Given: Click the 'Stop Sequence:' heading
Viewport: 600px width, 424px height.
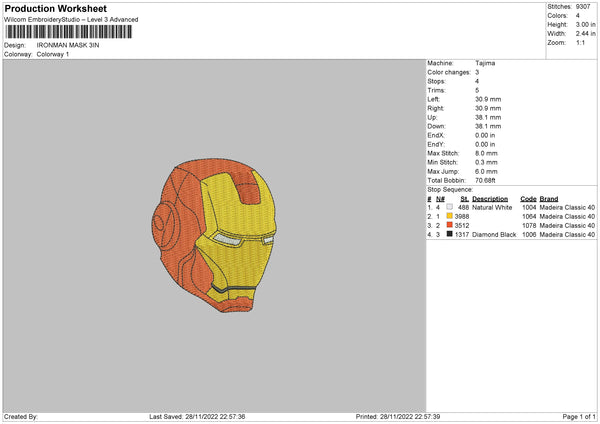Looking at the screenshot, I should point(450,190).
